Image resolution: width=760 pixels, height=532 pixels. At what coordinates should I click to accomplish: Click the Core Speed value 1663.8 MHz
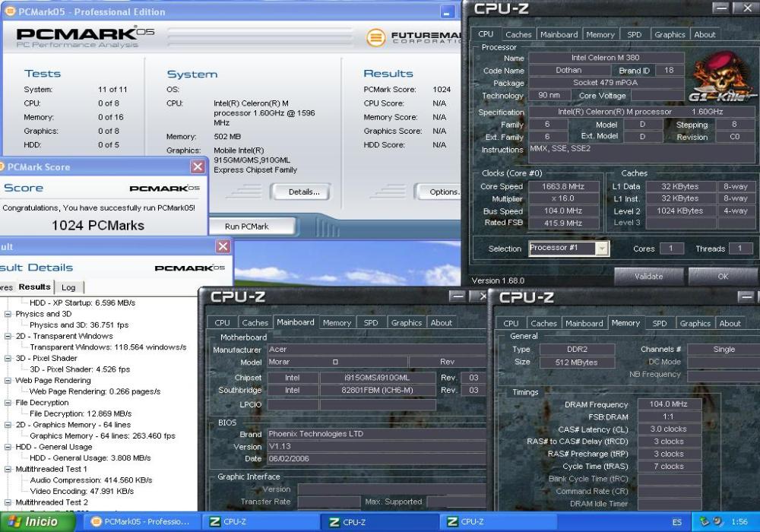[562, 186]
